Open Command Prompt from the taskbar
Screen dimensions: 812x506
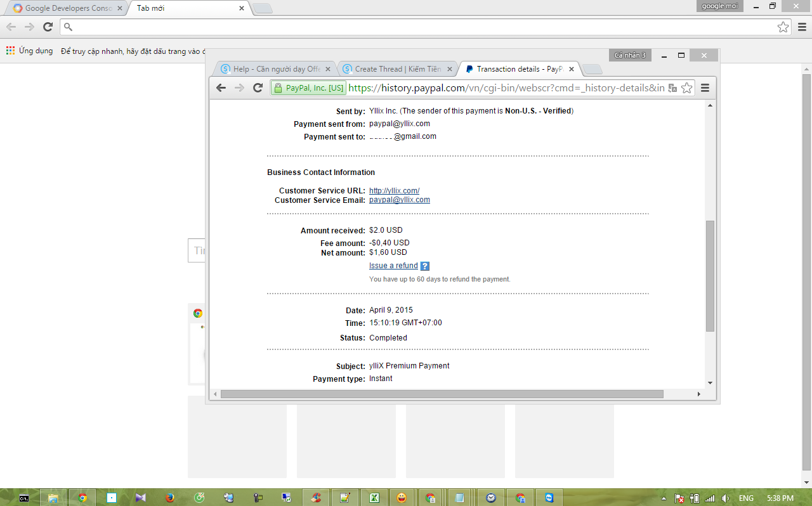(x=23, y=498)
